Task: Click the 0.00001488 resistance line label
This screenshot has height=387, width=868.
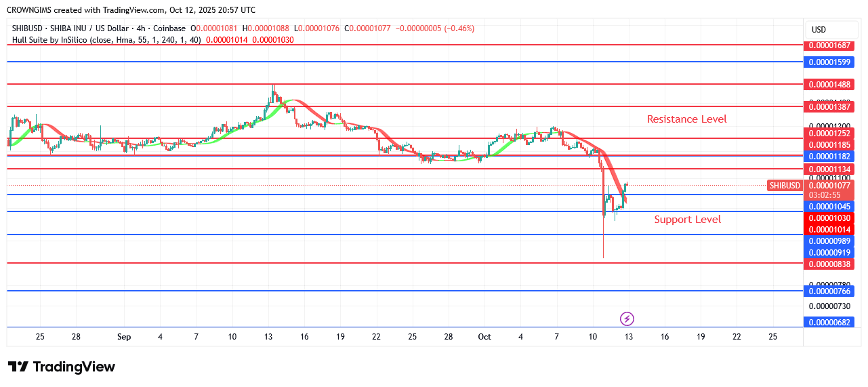Action: [x=827, y=85]
